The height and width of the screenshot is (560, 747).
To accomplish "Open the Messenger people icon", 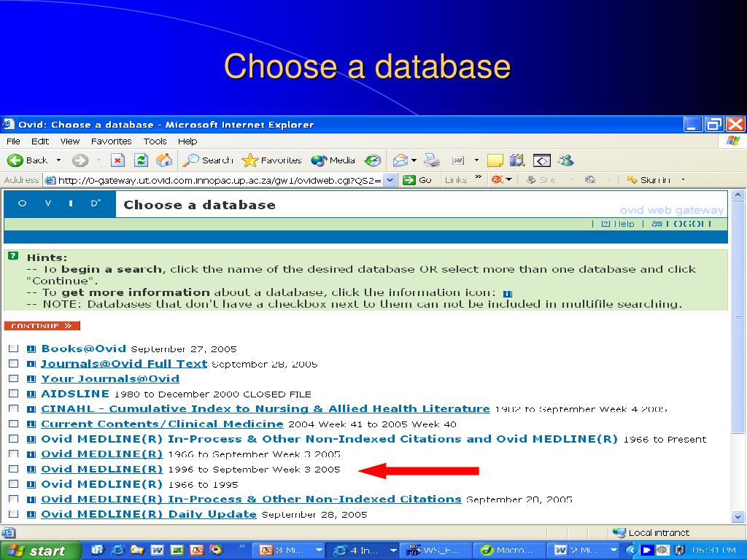I will pyautogui.click(x=565, y=160).
